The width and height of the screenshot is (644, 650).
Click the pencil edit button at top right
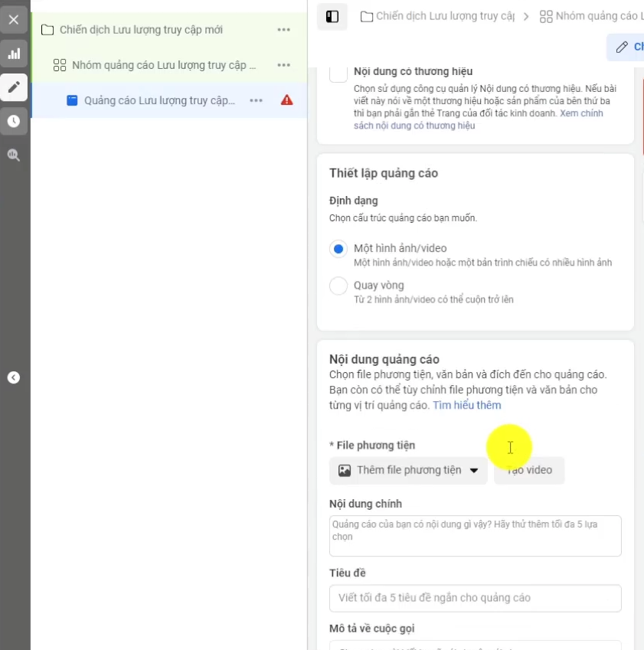coord(626,47)
